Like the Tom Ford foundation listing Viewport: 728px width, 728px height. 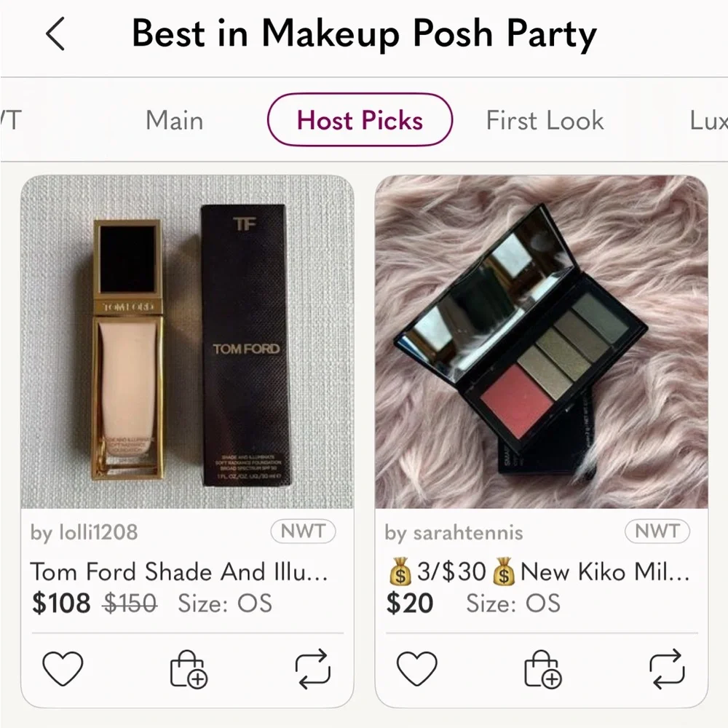63,668
